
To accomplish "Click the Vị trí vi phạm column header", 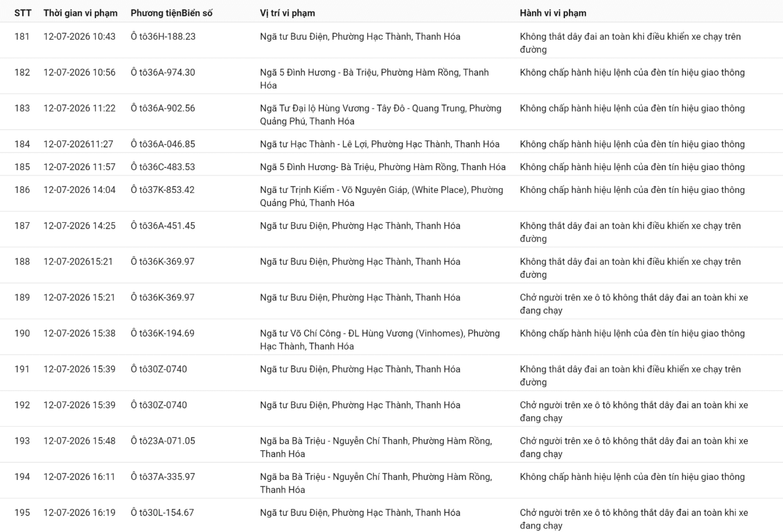I will [x=287, y=13].
